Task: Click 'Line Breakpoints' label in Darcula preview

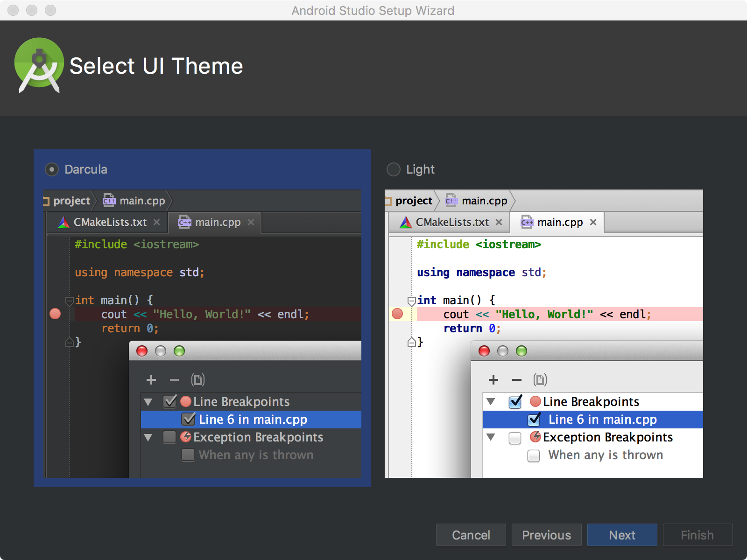Action: click(x=241, y=402)
